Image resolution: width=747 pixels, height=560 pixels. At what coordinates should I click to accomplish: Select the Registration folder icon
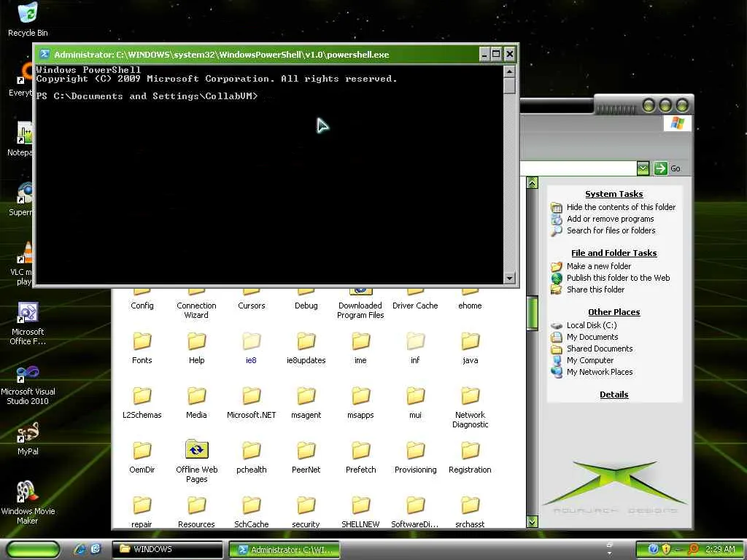(x=471, y=451)
